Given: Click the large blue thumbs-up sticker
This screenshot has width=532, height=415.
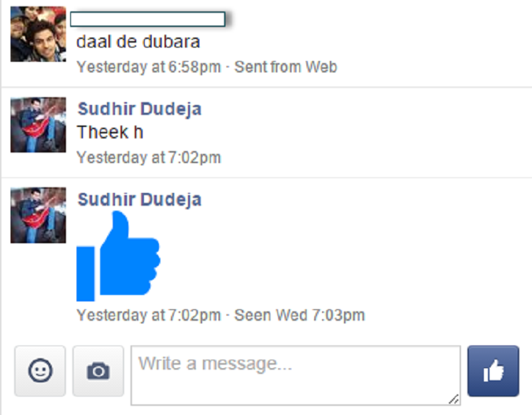Looking at the screenshot, I should 118,256.
